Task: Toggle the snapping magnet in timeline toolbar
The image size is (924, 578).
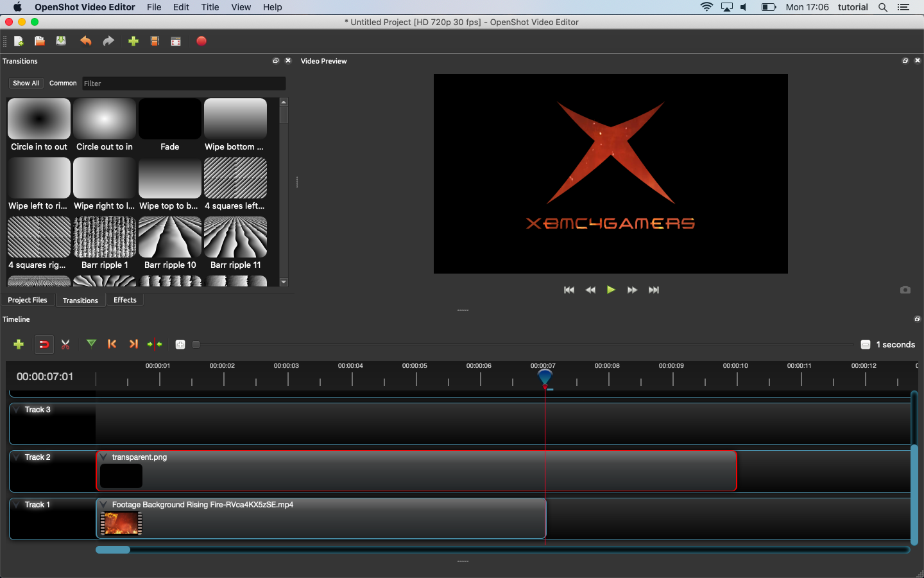Action: click(x=44, y=344)
